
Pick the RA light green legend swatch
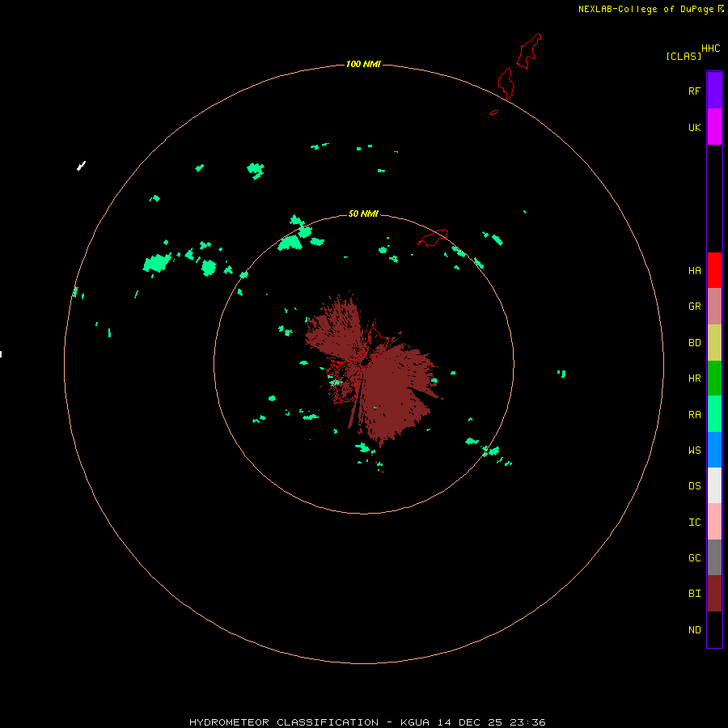pyautogui.click(x=714, y=414)
